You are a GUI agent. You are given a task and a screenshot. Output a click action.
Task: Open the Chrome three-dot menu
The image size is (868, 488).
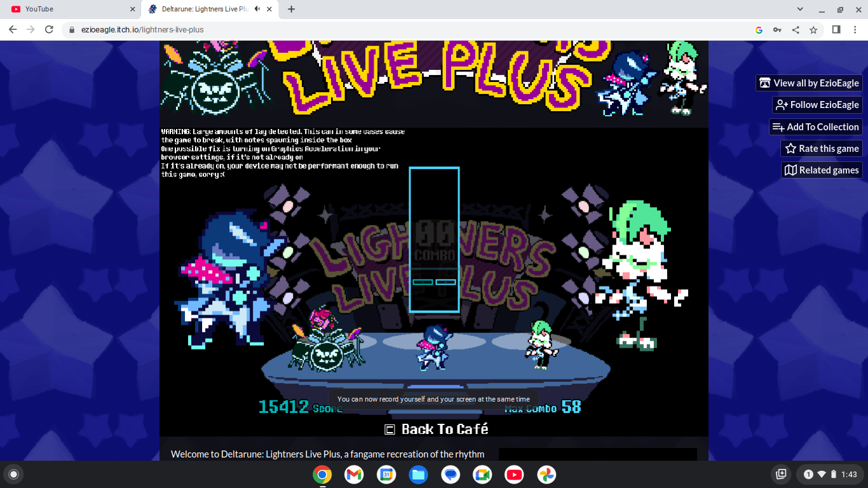click(855, 30)
